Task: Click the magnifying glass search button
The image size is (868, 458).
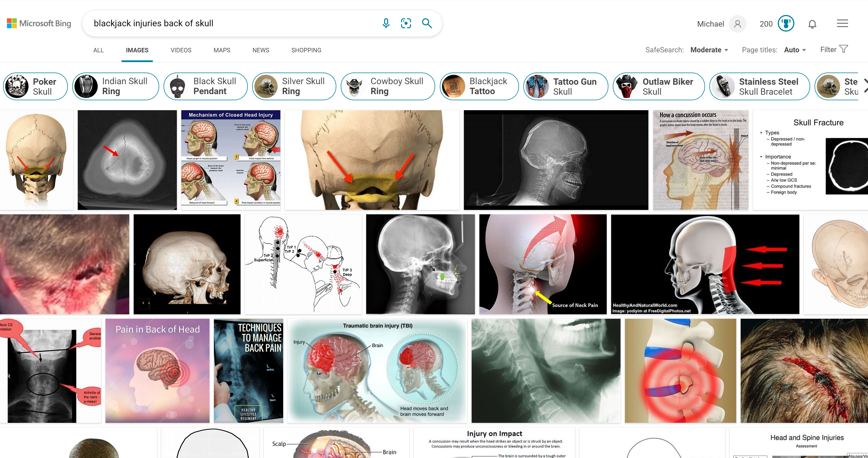Action: point(427,23)
